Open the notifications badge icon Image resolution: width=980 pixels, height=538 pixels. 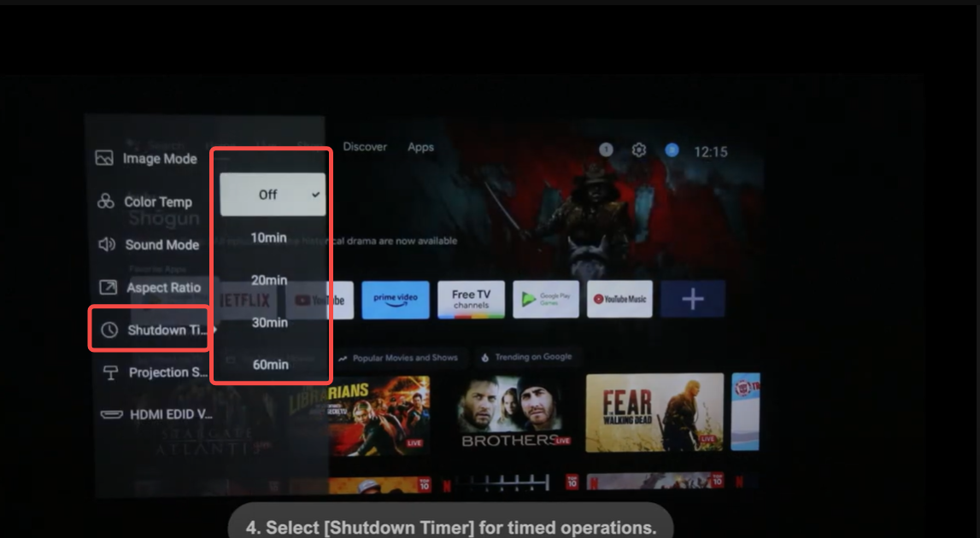click(606, 149)
